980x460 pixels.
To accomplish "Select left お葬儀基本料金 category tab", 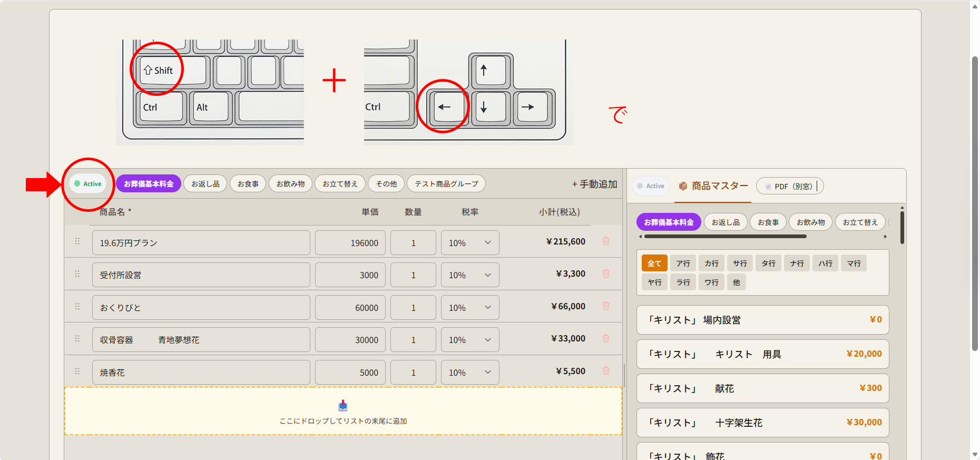I will (x=149, y=184).
